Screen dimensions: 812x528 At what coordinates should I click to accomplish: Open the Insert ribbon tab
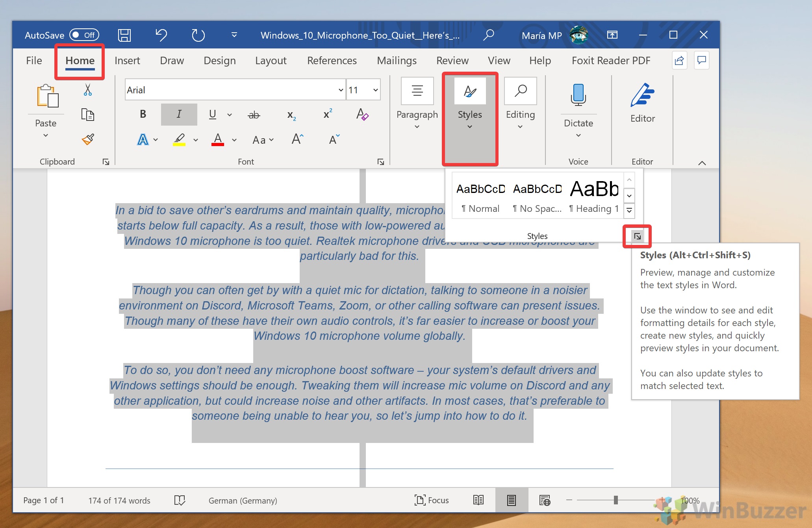pyautogui.click(x=127, y=61)
